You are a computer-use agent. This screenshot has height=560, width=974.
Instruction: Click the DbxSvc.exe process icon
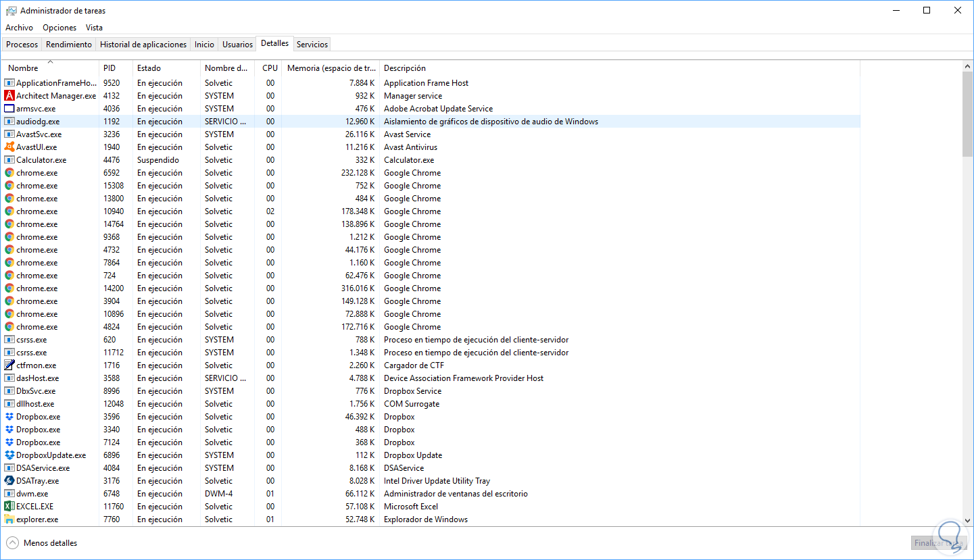pos(9,391)
